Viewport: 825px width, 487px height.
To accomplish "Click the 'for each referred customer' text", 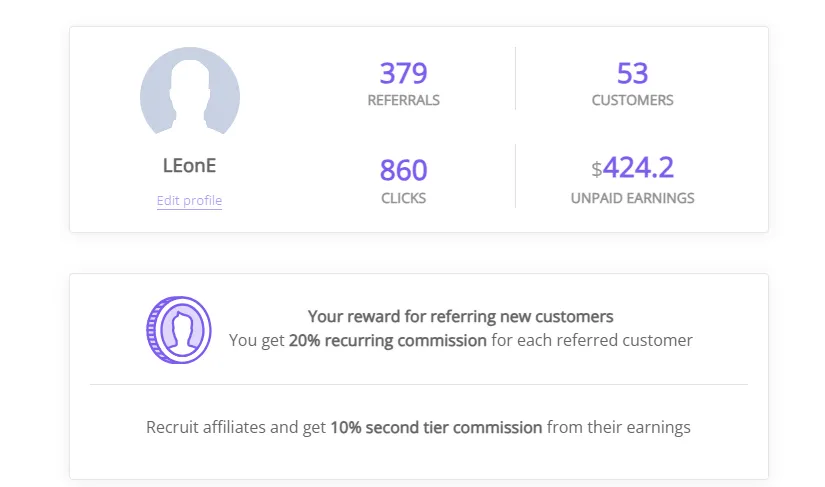I will pos(592,341).
